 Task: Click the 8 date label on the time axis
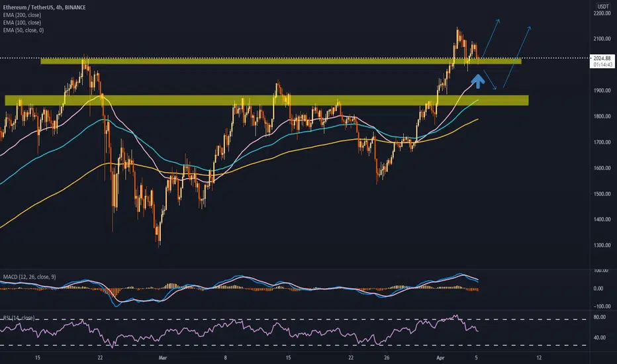(226, 357)
